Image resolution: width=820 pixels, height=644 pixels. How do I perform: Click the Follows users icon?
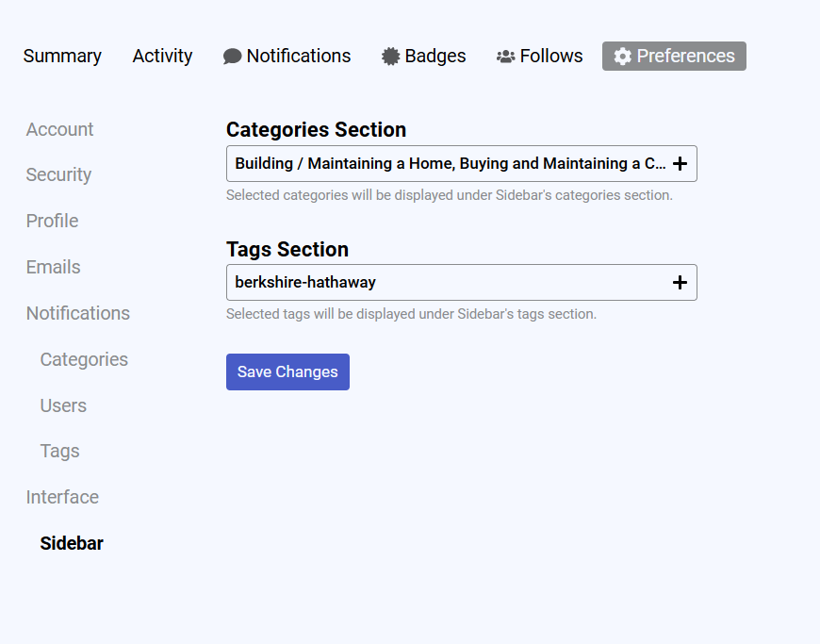tap(506, 57)
